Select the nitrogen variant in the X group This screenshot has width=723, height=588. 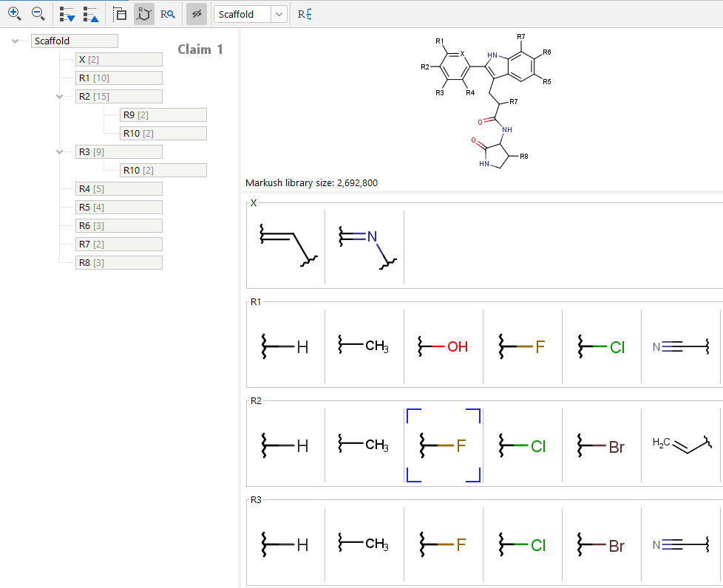click(x=364, y=247)
